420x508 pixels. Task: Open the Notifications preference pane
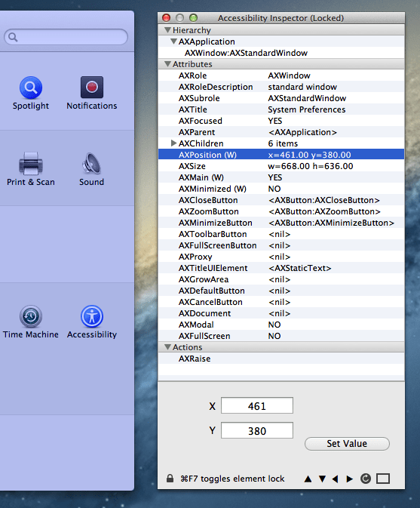point(92,93)
